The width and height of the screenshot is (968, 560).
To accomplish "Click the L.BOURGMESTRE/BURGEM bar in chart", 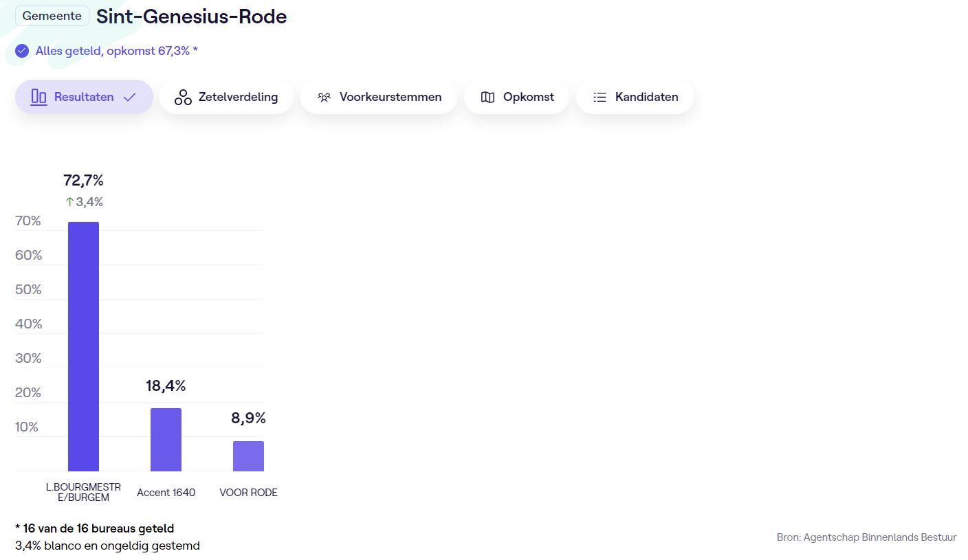I will (x=83, y=346).
